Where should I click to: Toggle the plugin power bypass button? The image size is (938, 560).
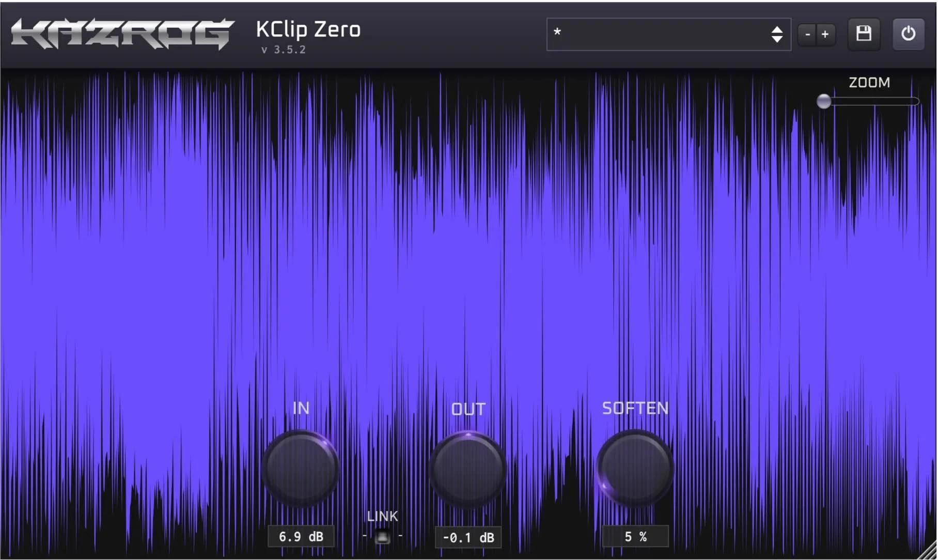[x=908, y=34]
